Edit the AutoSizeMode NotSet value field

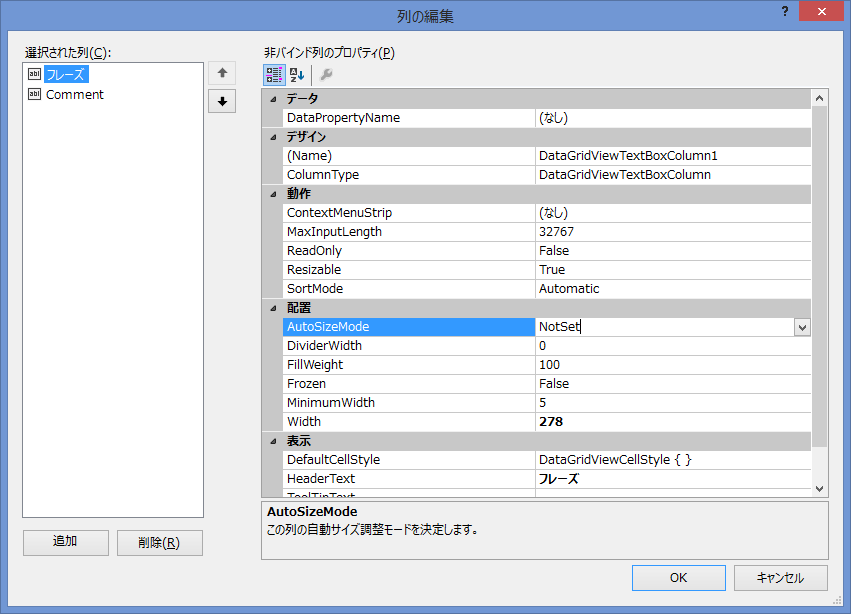click(x=664, y=327)
